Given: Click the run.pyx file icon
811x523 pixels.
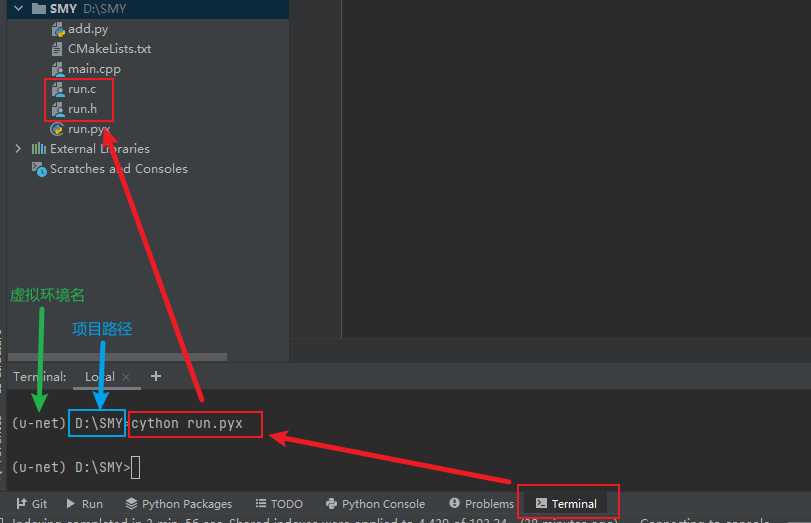Looking at the screenshot, I should click(x=57, y=129).
